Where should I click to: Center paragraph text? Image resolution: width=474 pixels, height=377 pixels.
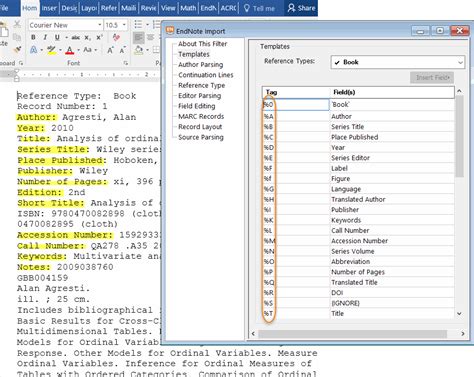pyautogui.click(x=151, y=37)
